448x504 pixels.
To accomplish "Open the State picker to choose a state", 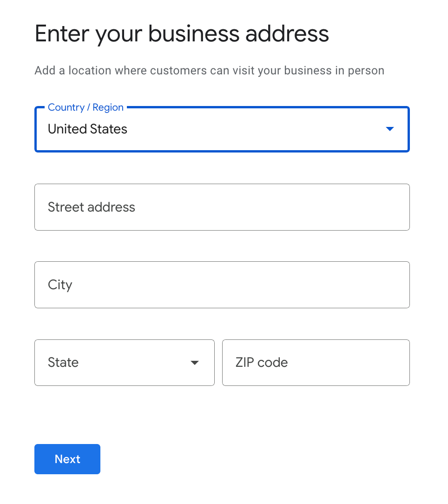I will click(x=124, y=362).
